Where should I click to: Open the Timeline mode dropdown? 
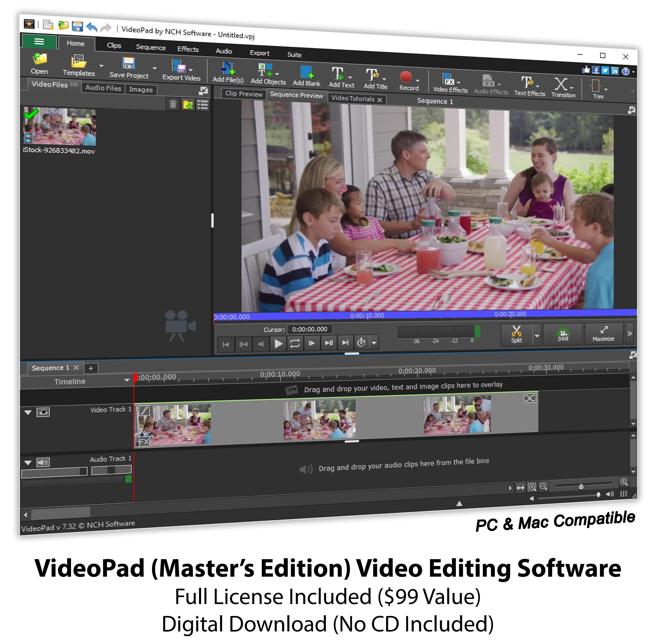(126, 380)
